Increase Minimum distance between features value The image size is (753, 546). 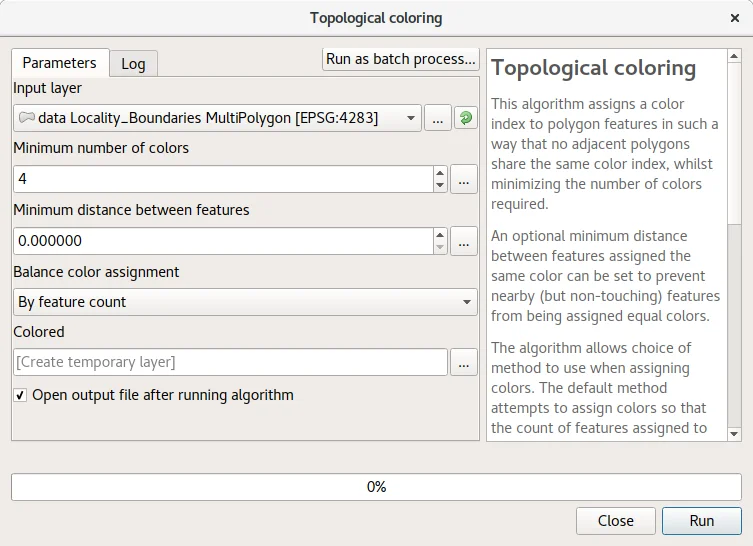coord(440,235)
